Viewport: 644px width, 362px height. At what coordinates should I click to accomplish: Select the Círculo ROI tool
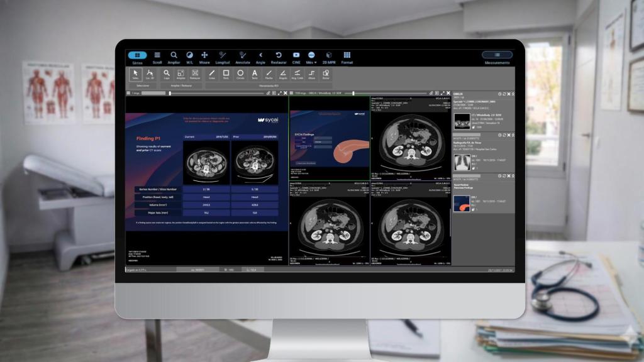tap(240, 74)
